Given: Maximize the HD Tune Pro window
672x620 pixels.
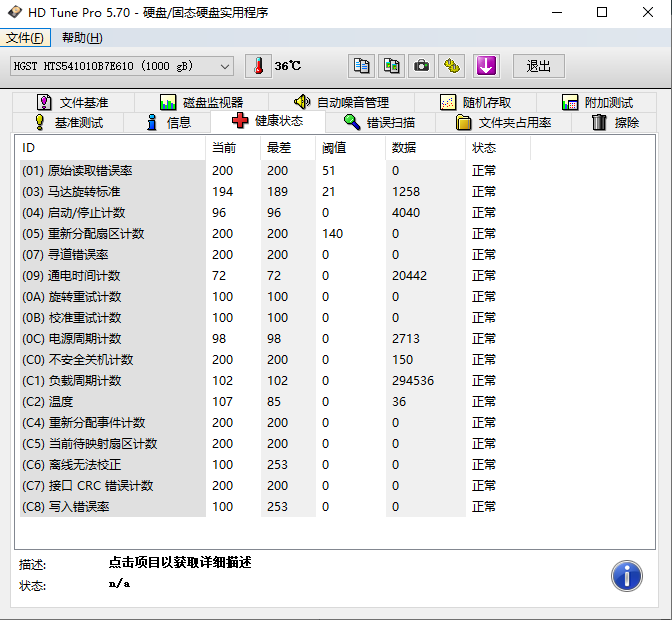Looking at the screenshot, I should coord(602,12).
